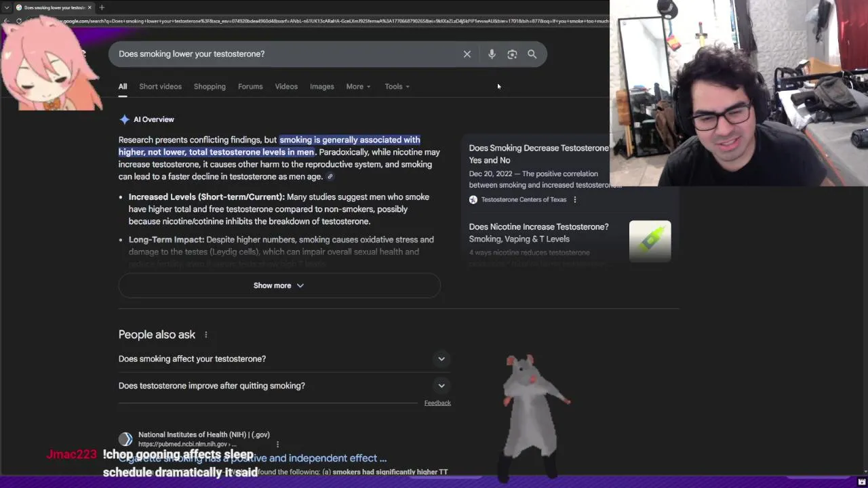Click 'Long-Term Impact:' heading text
868x488 pixels.
[x=166, y=240]
